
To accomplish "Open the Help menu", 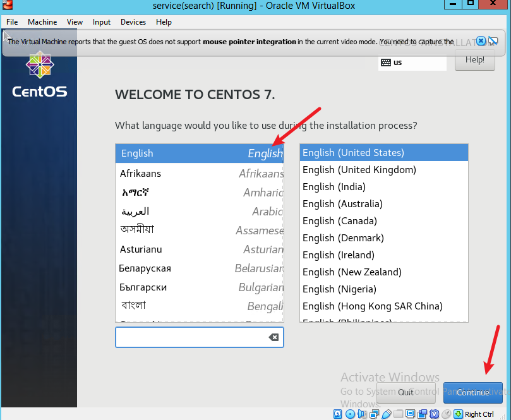I will pyautogui.click(x=164, y=22).
